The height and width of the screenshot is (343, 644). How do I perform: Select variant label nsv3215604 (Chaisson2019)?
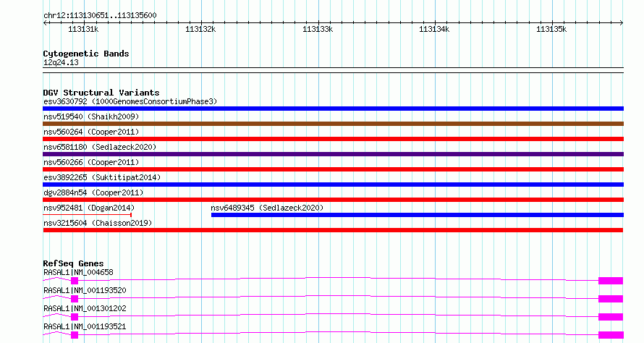(x=98, y=223)
